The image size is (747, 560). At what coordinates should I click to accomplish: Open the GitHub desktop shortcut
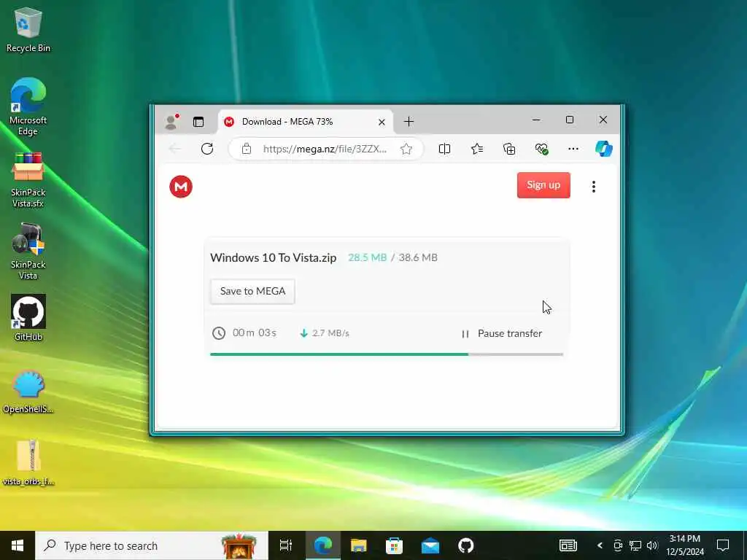click(28, 317)
